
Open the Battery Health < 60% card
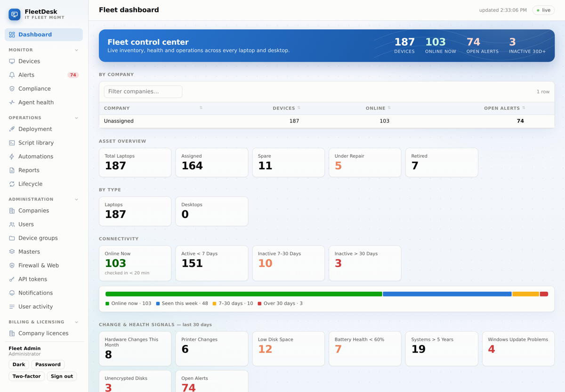click(x=365, y=349)
